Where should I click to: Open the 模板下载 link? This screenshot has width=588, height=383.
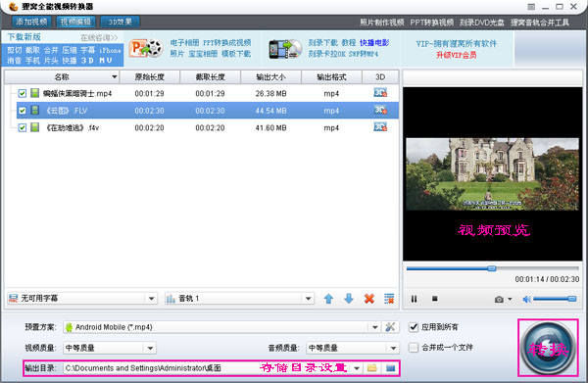(x=236, y=54)
